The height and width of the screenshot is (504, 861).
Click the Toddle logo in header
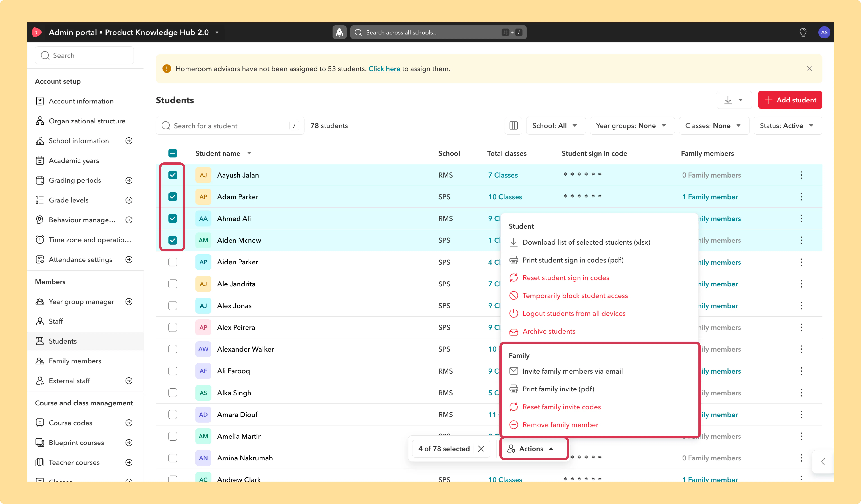37,32
